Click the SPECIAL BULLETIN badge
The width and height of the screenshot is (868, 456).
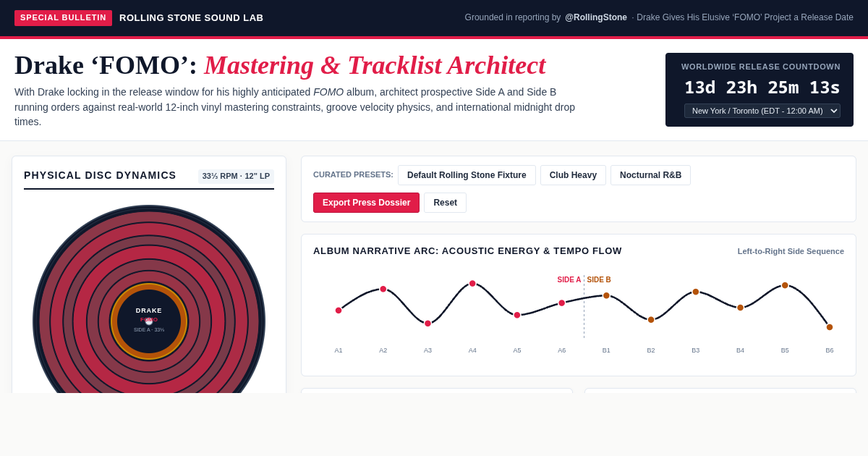64,17
